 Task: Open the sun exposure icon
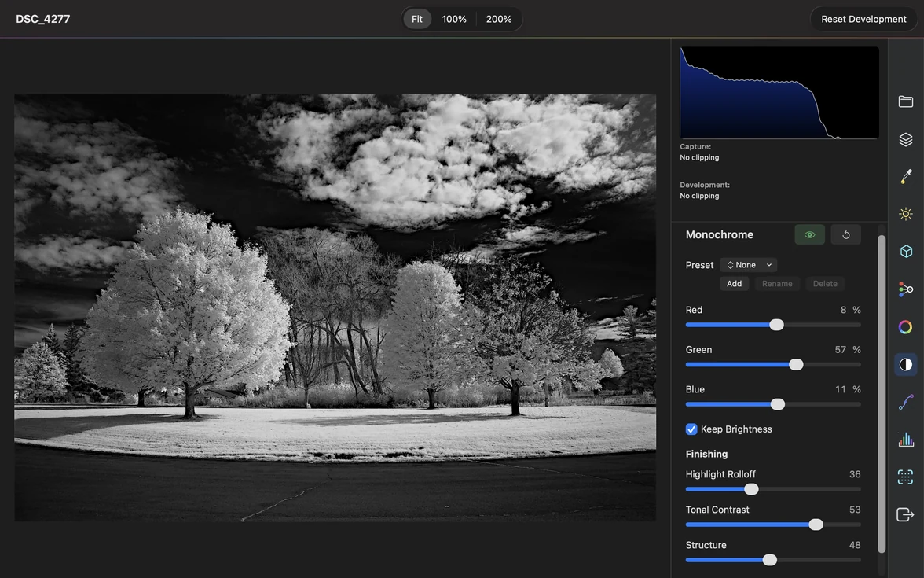click(x=906, y=214)
